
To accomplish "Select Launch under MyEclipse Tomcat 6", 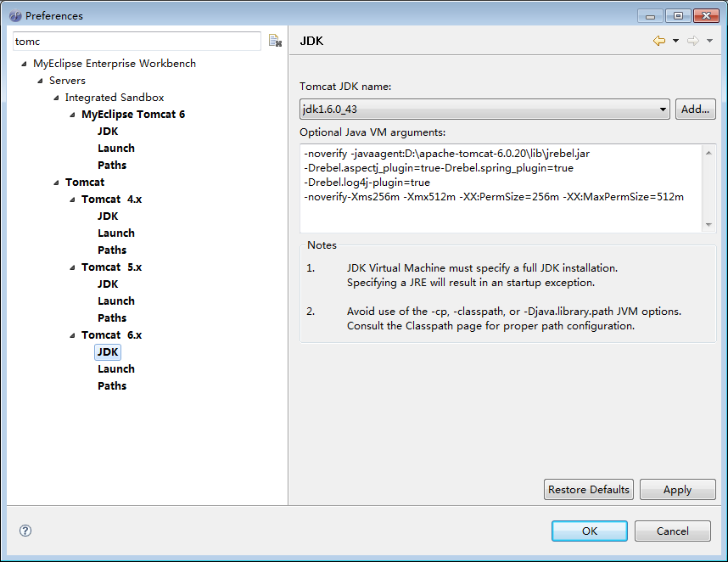I will pos(116,149).
